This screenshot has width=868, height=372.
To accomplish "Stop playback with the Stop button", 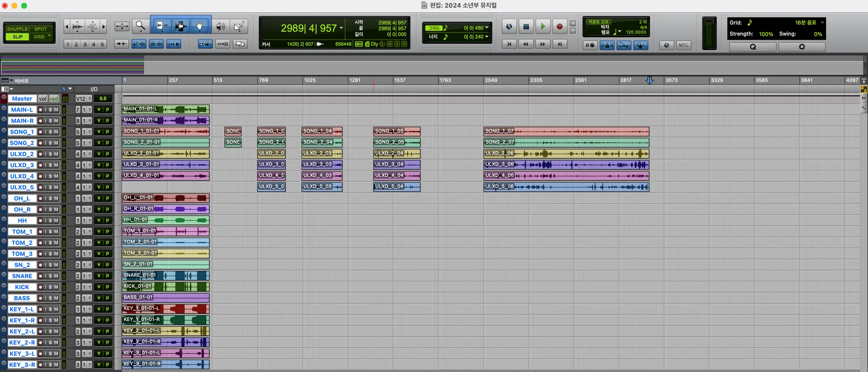I will click(x=526, y=26).
